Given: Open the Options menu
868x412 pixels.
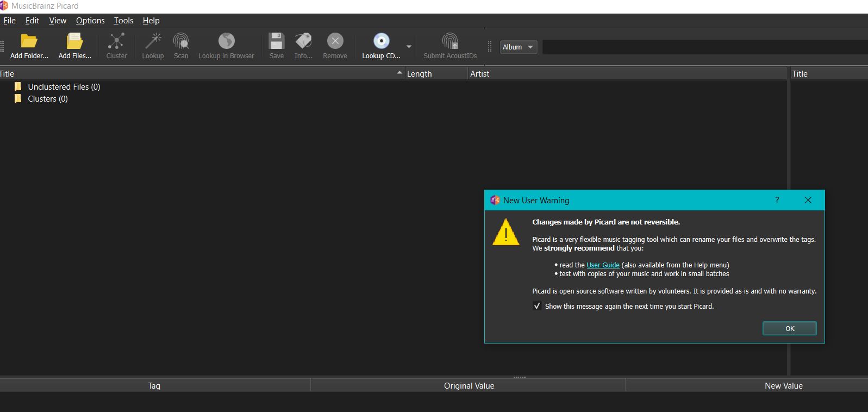Looking at the screenshot, I should coord(90,21).
